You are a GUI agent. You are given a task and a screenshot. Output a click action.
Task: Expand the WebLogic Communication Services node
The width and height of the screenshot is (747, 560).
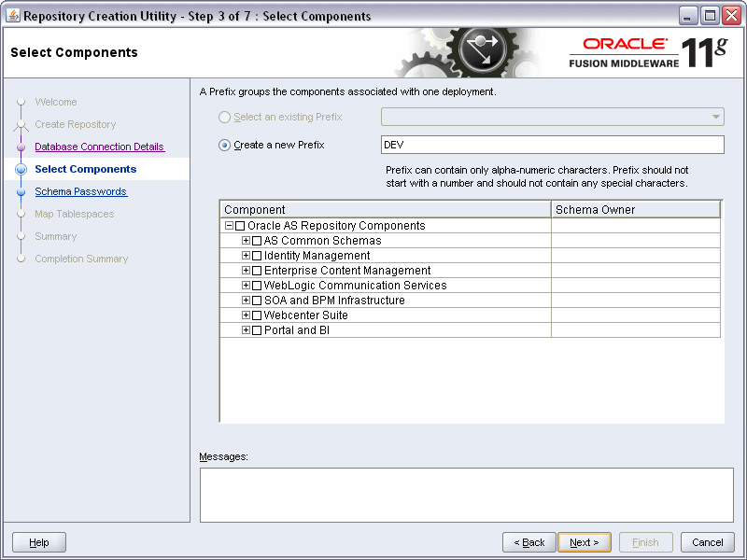(246, 286)
